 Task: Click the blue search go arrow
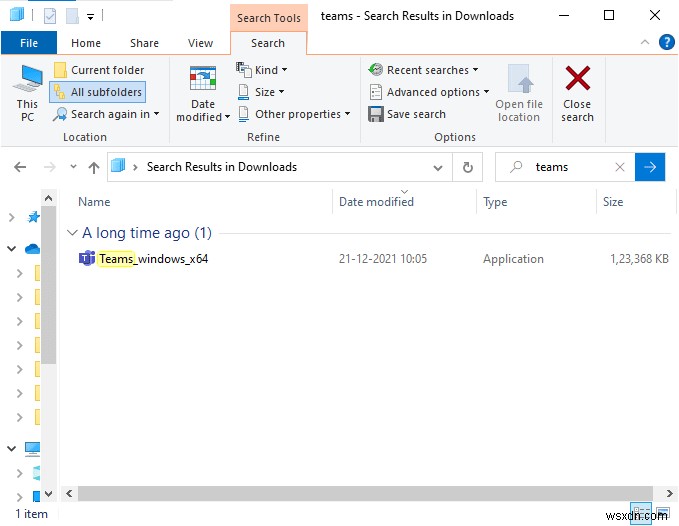[x=650, y=167]
